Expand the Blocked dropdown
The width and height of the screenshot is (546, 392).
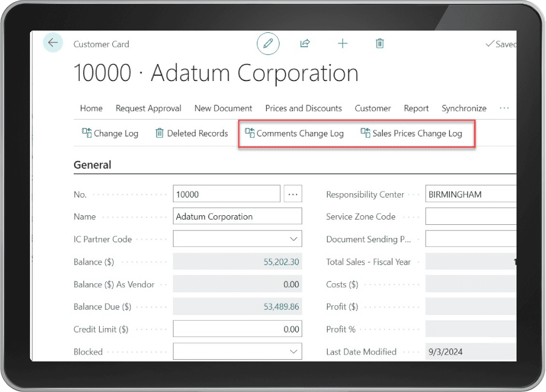[x=294, y=352]
